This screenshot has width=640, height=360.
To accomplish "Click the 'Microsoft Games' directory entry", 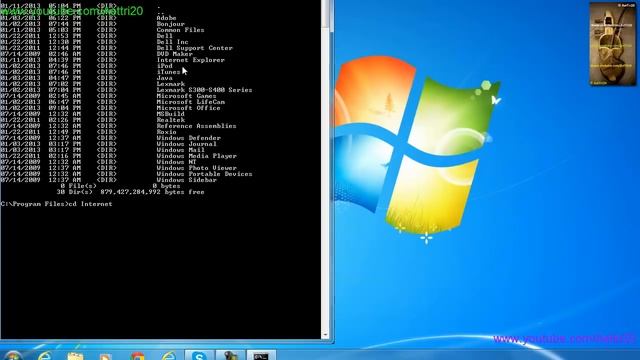I will coord(187,96).
